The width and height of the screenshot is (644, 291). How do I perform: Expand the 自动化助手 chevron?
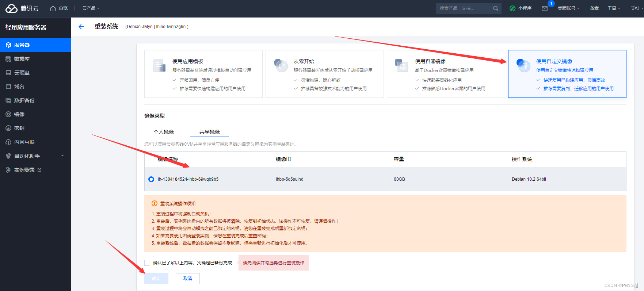click(x=62, y=156)
